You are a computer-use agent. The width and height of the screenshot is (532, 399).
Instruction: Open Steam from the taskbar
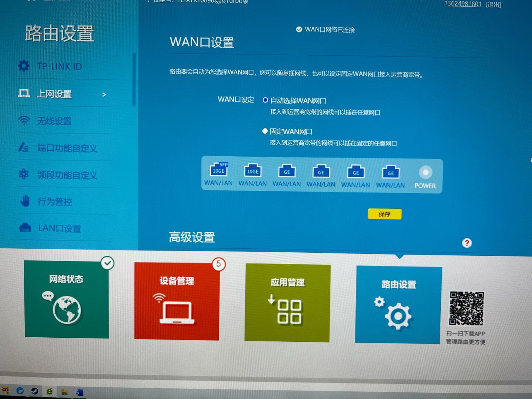(x=35, y=391)
